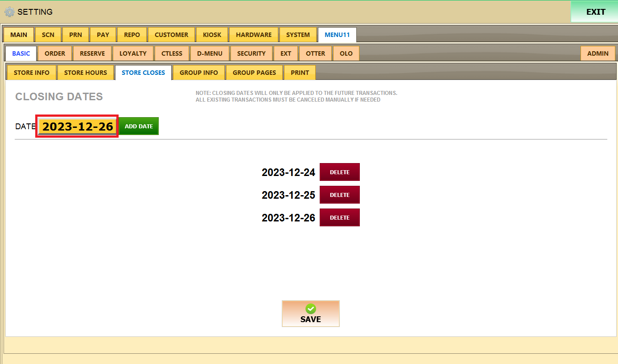Go to the GROUP PAGES tab
618x364 pixels.
[x=254, y=73]
